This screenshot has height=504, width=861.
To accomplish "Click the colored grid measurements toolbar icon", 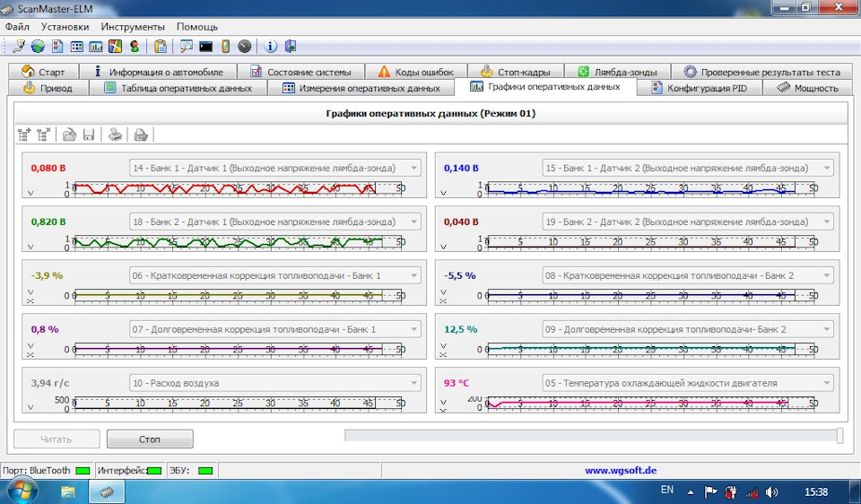I will (x=77, y=47).
